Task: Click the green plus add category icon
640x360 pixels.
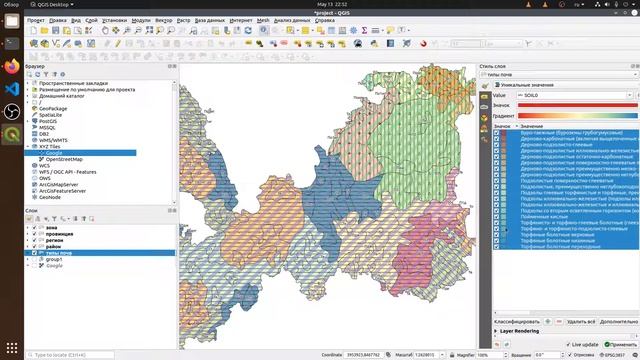Action: click(548, 322)
